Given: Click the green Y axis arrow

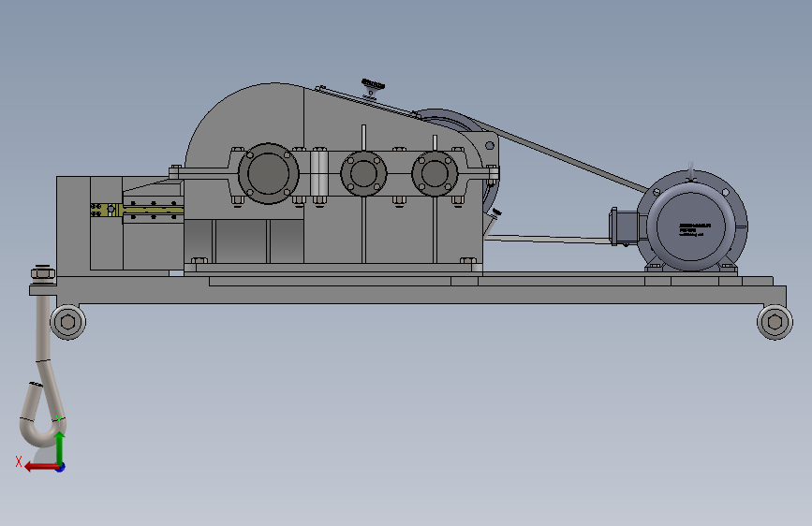Looking at the screenshot, I should click(60, 447).
